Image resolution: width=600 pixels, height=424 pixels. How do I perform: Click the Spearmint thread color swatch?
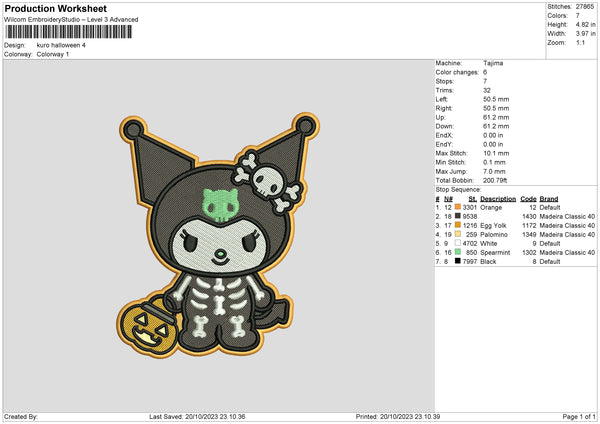point(458,252)
